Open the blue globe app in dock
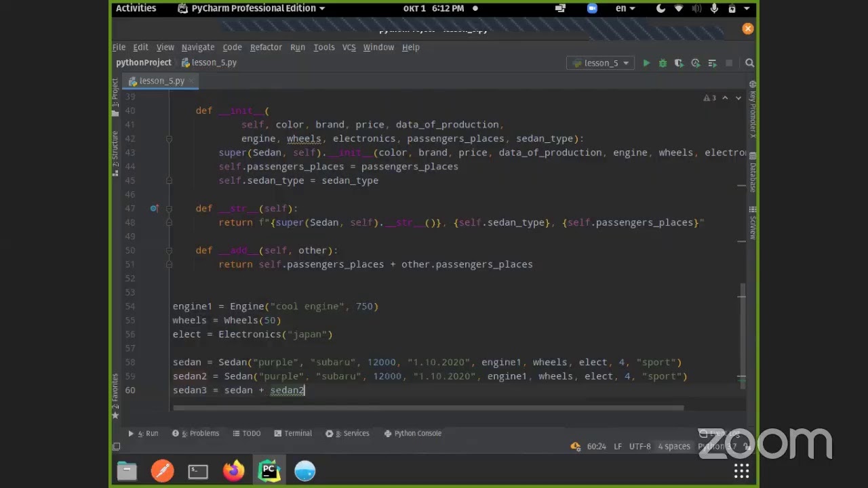Screen dimensions: 868x488 [x=304, y=470]
